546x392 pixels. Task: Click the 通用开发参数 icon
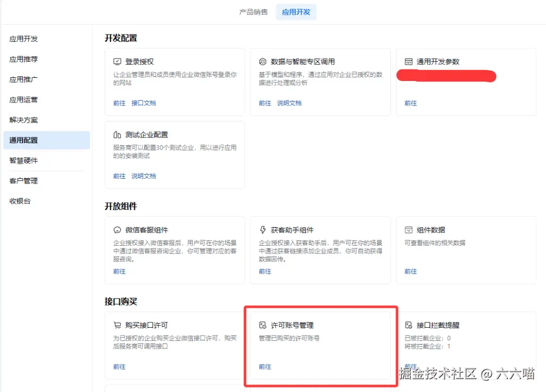click(409, 62)
